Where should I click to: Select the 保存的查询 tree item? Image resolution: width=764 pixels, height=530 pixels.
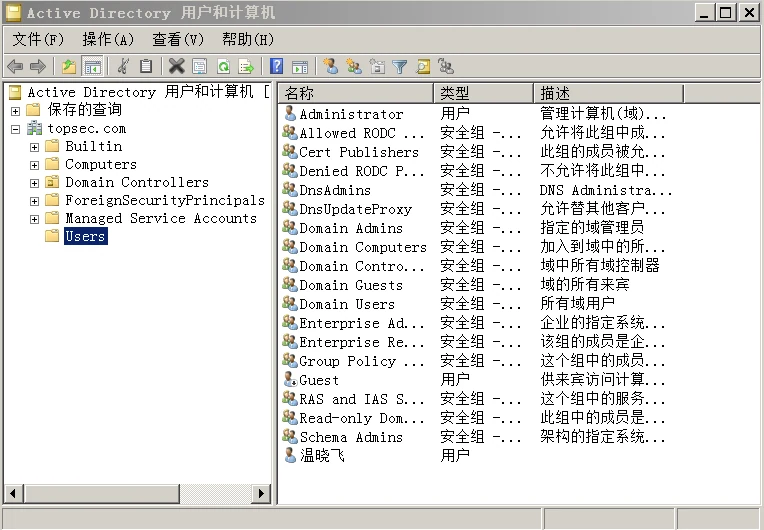click(x=84, y=110)
